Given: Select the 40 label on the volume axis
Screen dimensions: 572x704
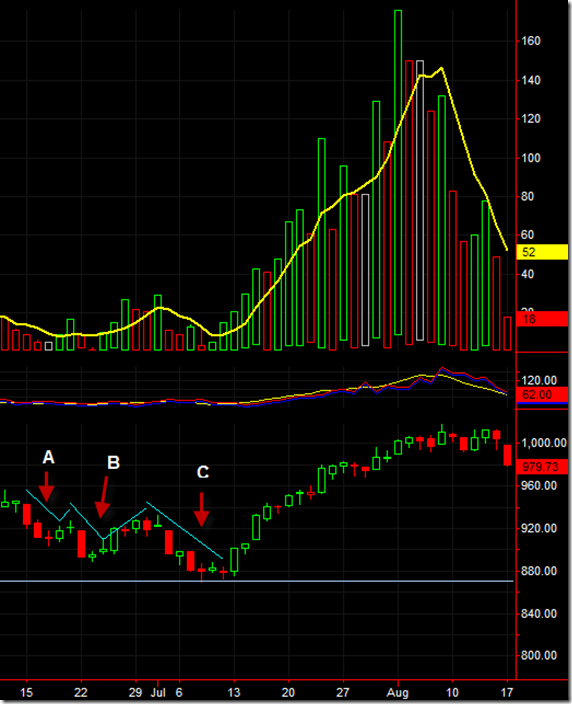Looking at the screenshot, I should 528,274.
